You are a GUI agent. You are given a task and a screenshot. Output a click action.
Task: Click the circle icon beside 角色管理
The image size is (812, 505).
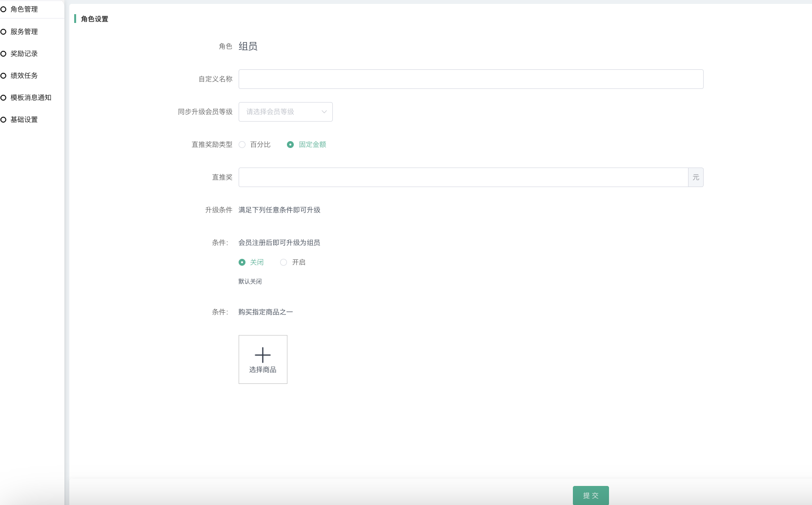coord(3,9)
